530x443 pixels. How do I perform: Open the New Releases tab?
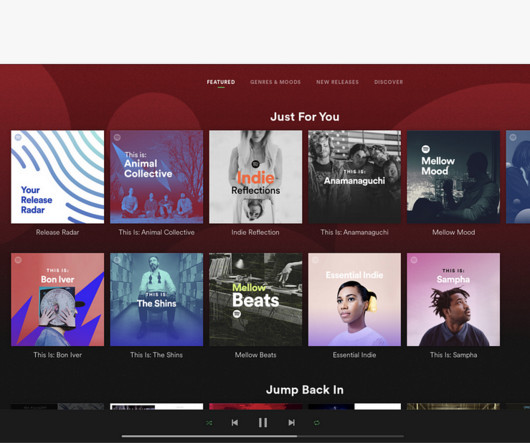tap(337, 82)
